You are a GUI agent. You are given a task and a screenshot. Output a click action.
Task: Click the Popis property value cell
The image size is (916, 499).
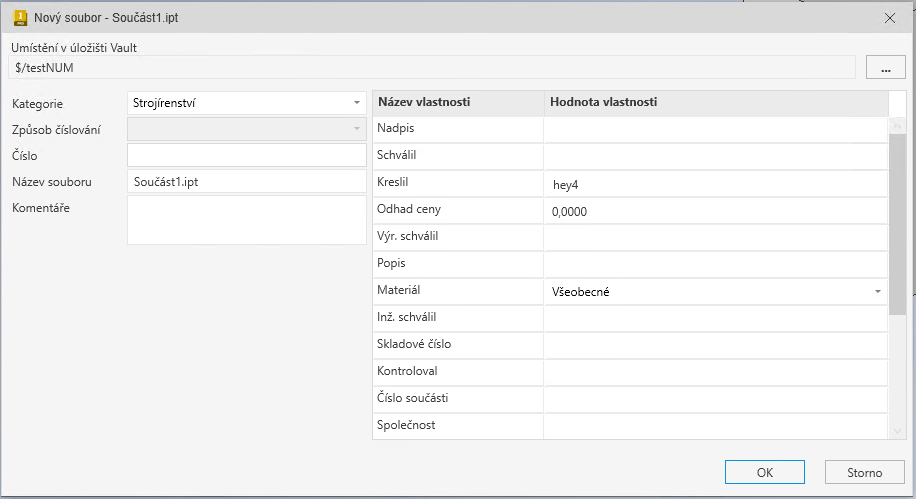(715, 265)
